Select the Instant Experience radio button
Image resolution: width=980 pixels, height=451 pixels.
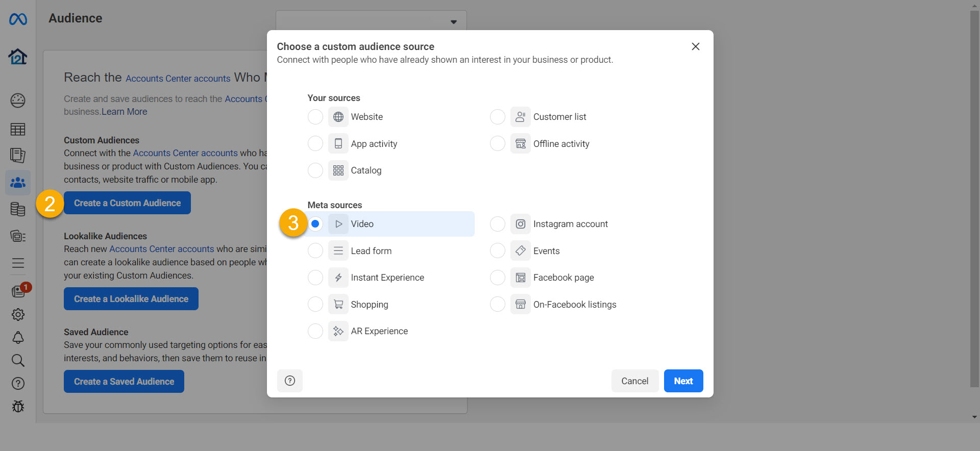pyautogui.click(x=315, y=278)
